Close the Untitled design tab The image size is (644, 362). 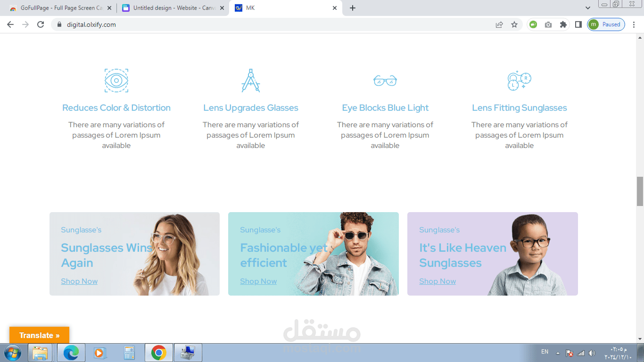click(223, 8)
